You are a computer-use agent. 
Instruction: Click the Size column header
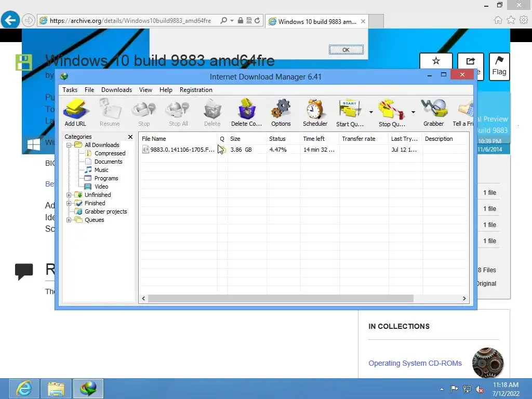click(247, 139)
